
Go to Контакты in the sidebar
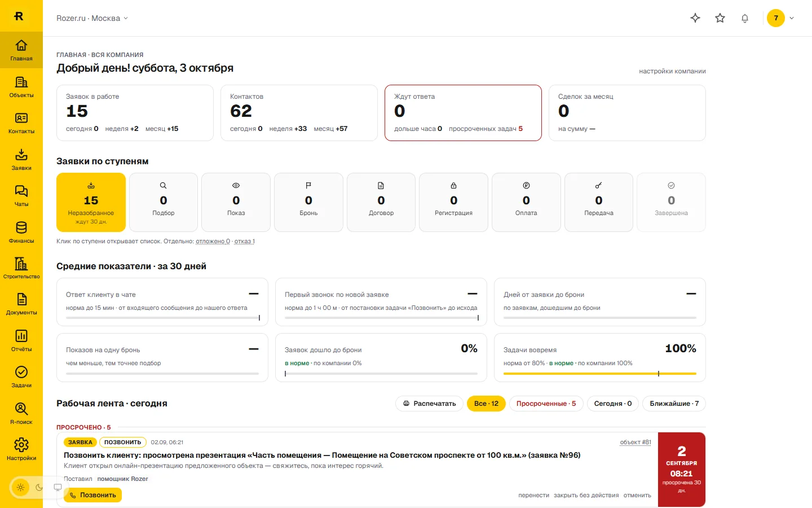pos(21,123)
